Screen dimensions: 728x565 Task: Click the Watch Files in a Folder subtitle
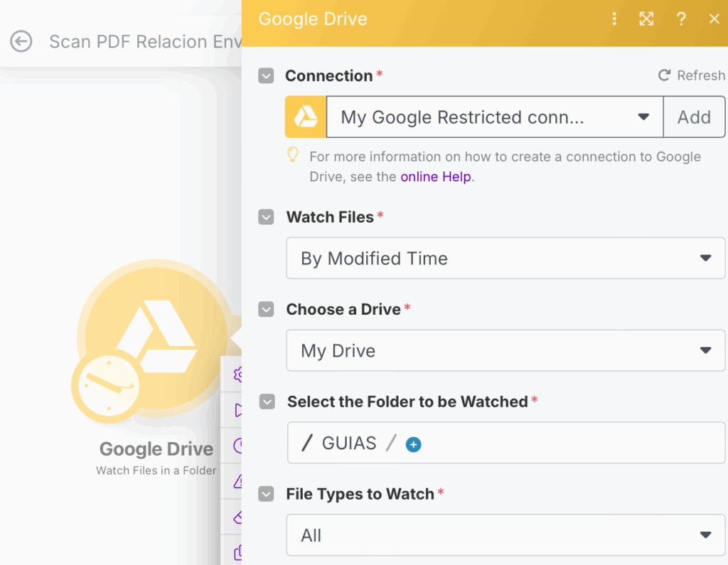(156, 470)
